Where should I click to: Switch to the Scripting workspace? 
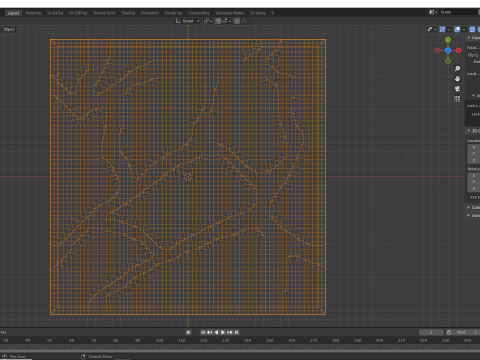(257, 13)
